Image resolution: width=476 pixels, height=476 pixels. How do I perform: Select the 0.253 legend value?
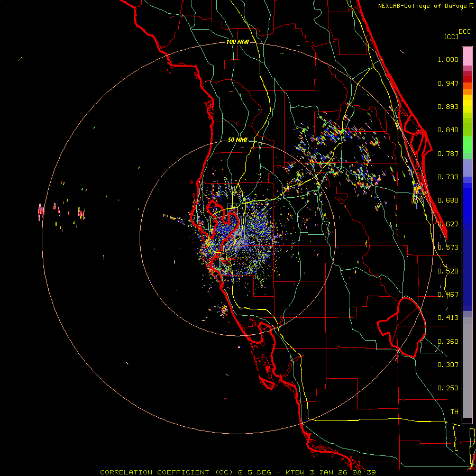(x=448, y=388)
